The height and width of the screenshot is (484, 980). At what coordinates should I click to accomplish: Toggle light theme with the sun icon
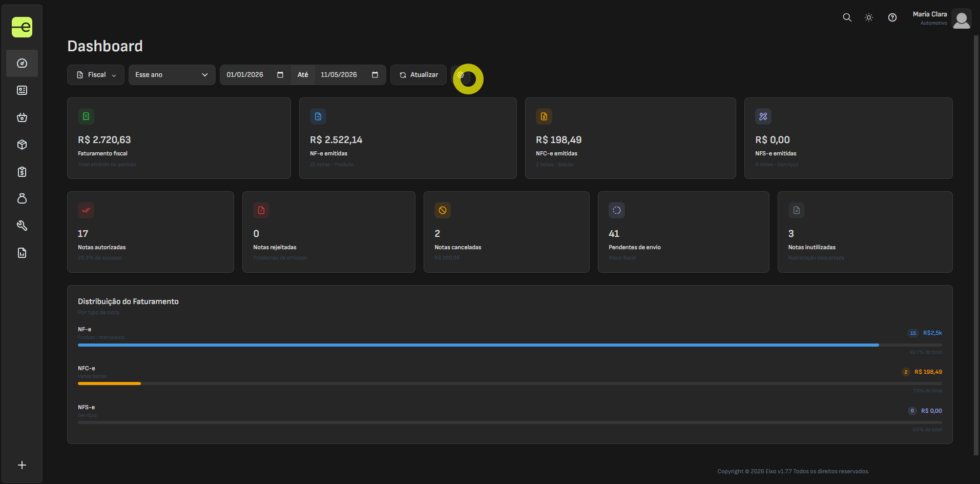click(869, 17)
